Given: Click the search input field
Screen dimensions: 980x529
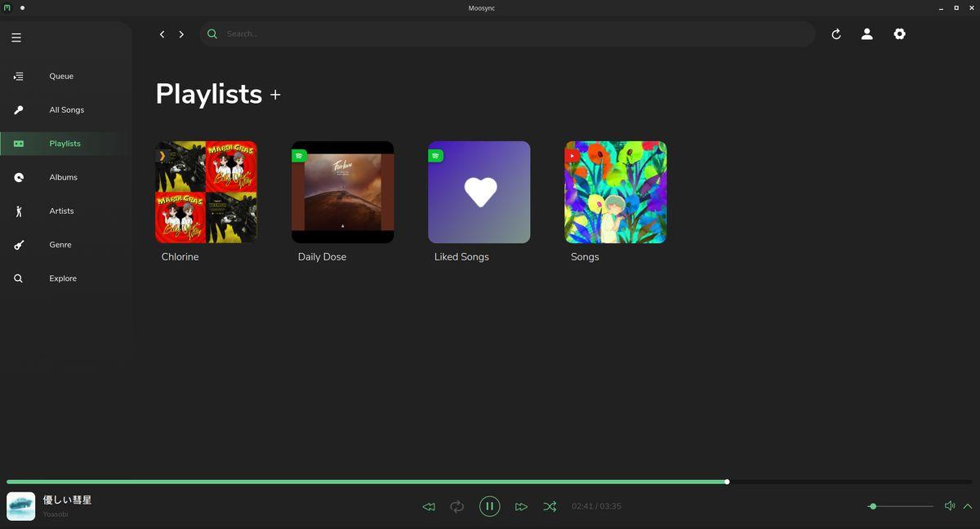Looking at the screenshot, I should (514, 34).
